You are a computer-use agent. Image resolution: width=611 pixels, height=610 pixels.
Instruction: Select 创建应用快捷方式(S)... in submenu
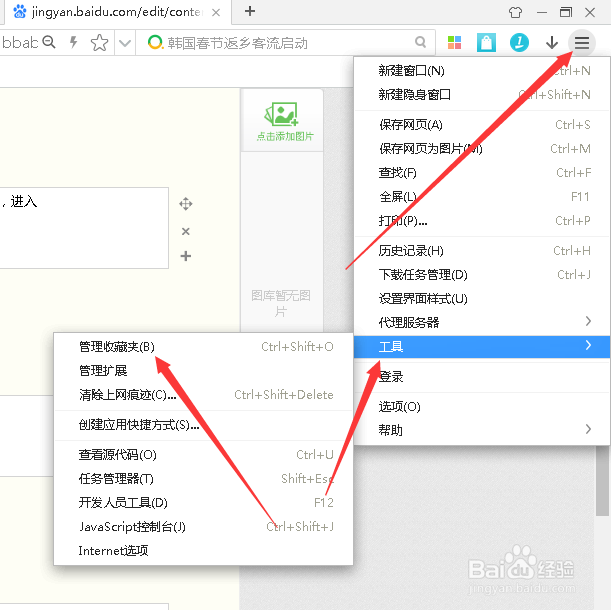coord(203,424)
